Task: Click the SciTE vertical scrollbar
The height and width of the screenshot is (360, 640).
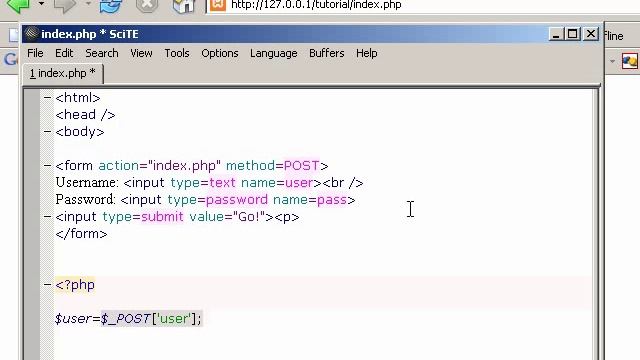Action: [596, 224]
